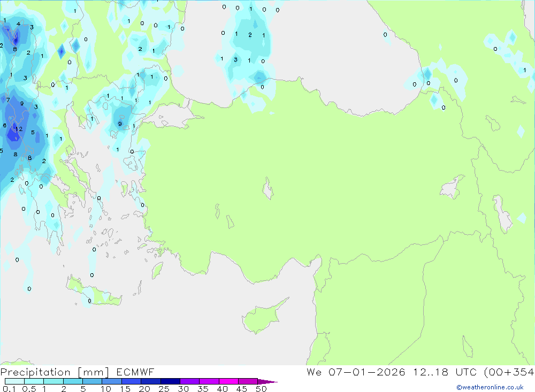Open the weatheronline.co.uk copyright link
Viewport: 535px width, 392px height.
click(x=490, y=387)
